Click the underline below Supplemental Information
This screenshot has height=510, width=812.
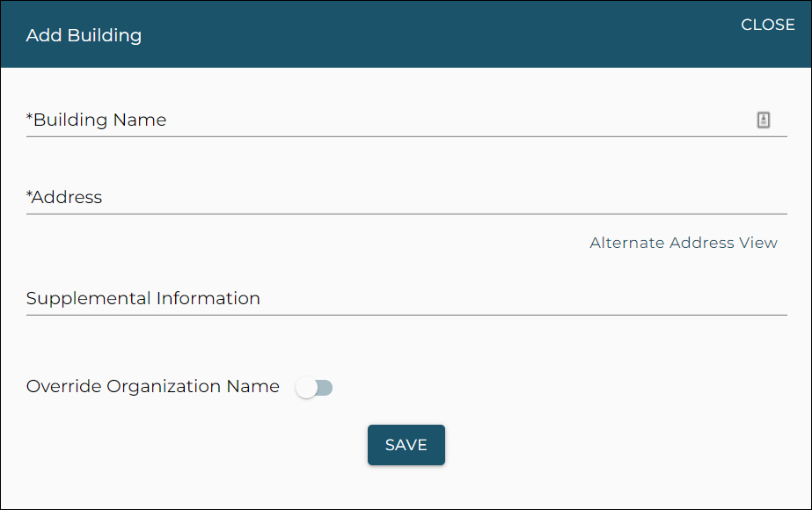[x=406, y=314]
